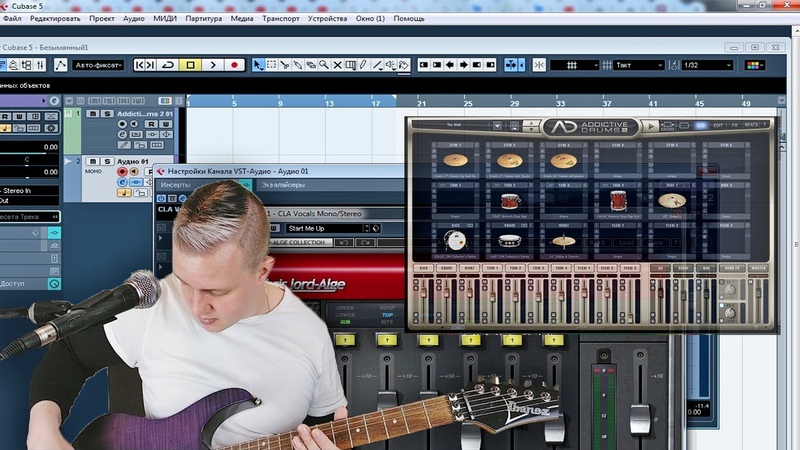800x450 pixels.
Task: Select the Range Selection tool
Action: pos(272,65)
